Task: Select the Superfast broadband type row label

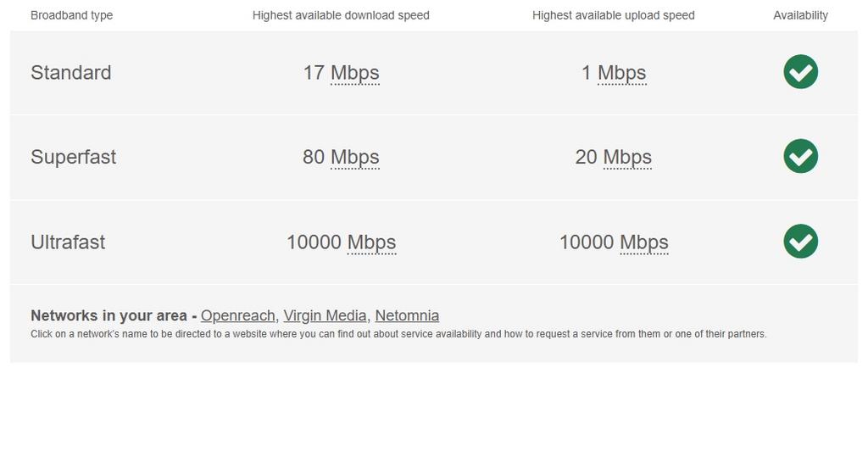Action: coord(73,157)
